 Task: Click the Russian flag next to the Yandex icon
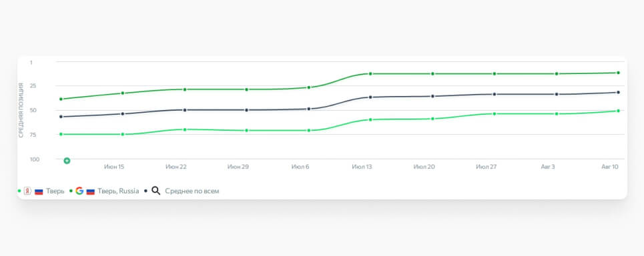(x=39, y=191)
